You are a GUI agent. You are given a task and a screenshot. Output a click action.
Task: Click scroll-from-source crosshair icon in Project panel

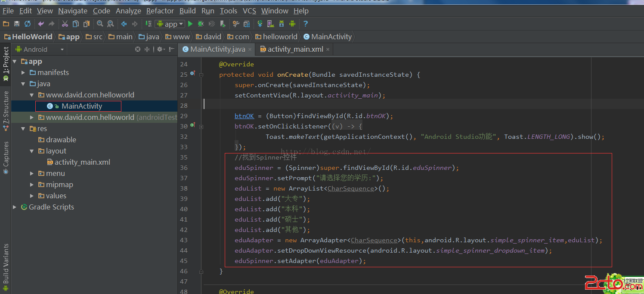(x=138, y=50)
